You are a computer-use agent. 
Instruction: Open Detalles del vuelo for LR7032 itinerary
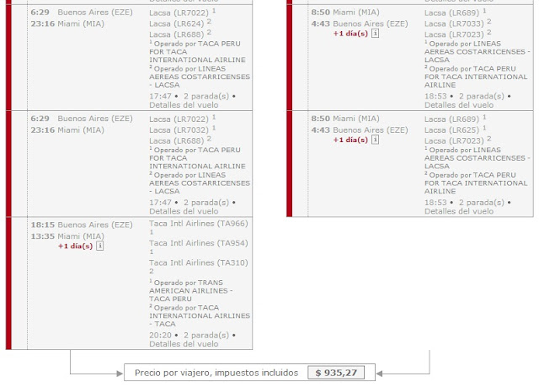tap(184, 211)
